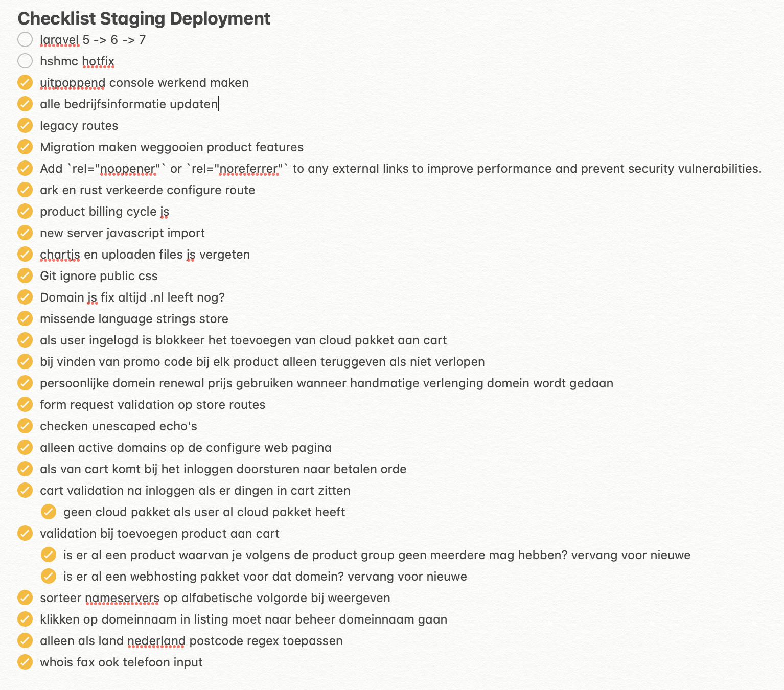
Task: Click the misspelled word 'nederland'
Action: click(x=156, y=641)
